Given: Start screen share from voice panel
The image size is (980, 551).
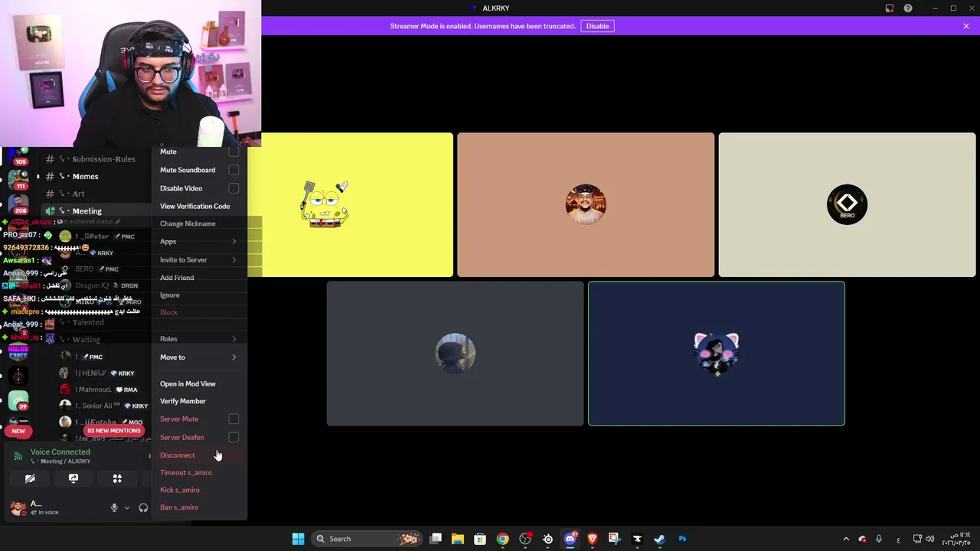Looking at the screenshot, I should [x=73, y=478].
